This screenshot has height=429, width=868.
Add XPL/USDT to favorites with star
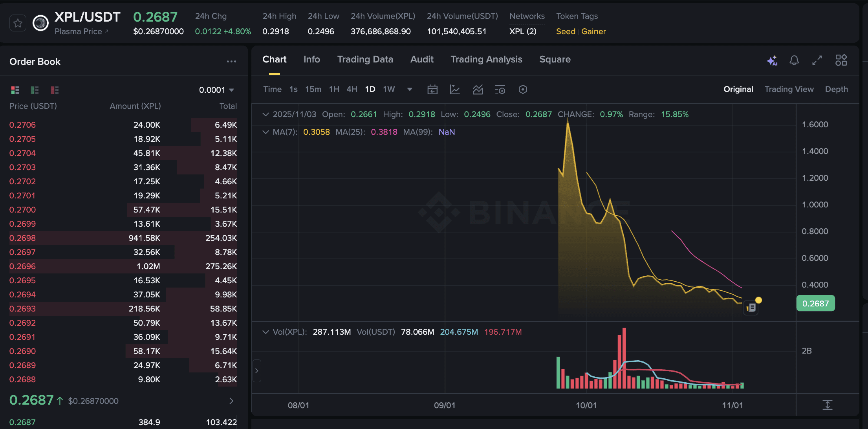point(18,24)
